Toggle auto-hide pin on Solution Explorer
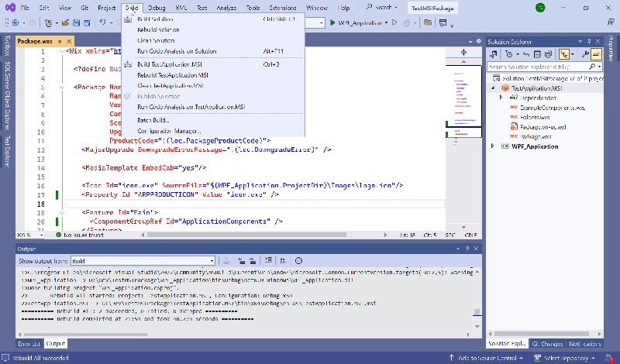Screen dimensions: 620x364 tap(589, 42)
